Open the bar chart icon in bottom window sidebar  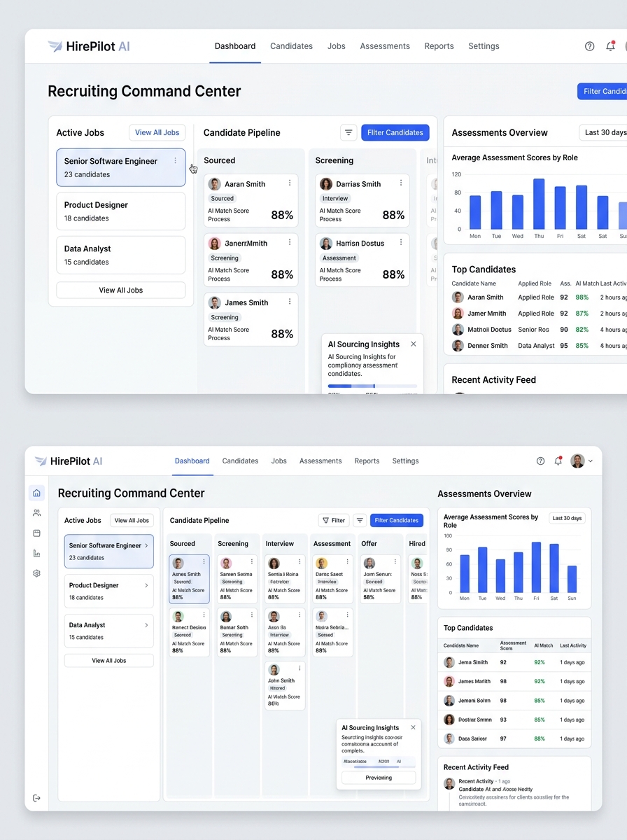pyautogui.click(x=36, y=553)
